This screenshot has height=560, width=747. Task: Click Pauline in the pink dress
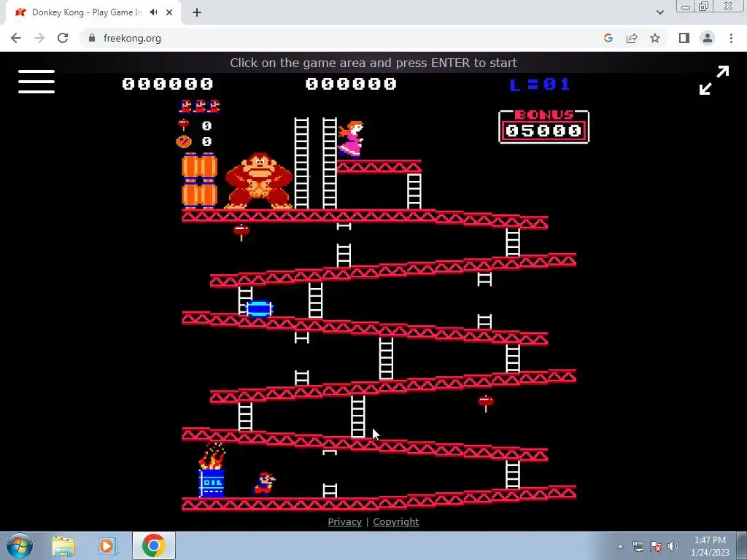351,139
